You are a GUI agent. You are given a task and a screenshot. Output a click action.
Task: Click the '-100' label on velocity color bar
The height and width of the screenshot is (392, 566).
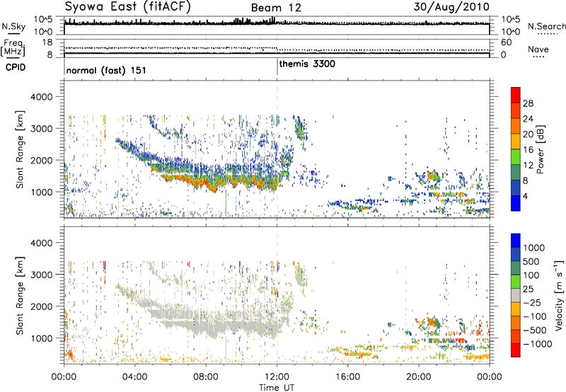[x=535, y=316]
